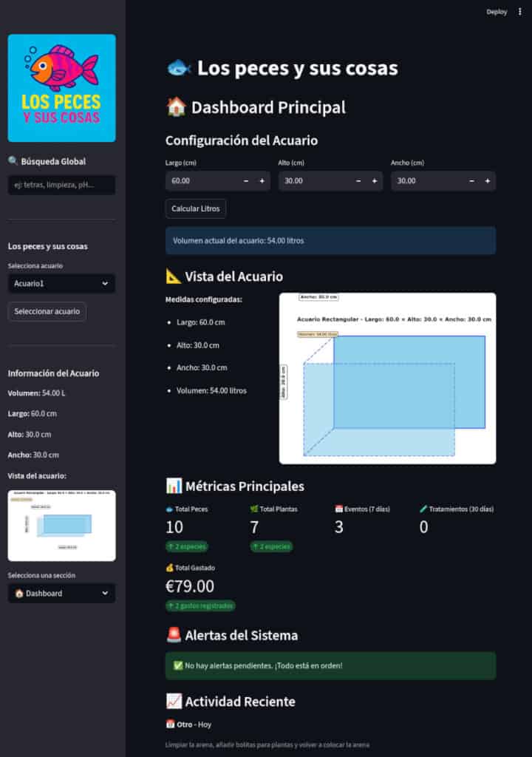Click the Alto (cm) number input
Screen dimensions: 532x757
[x=313, y=181]
